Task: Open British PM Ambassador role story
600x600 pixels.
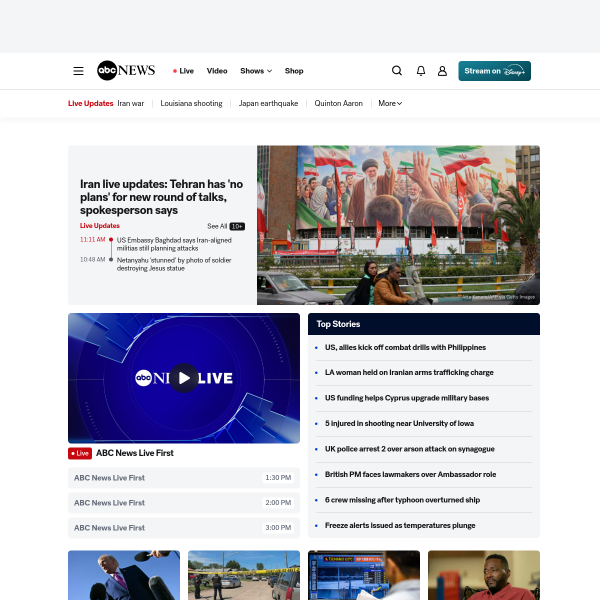Action: click(410, 474)
